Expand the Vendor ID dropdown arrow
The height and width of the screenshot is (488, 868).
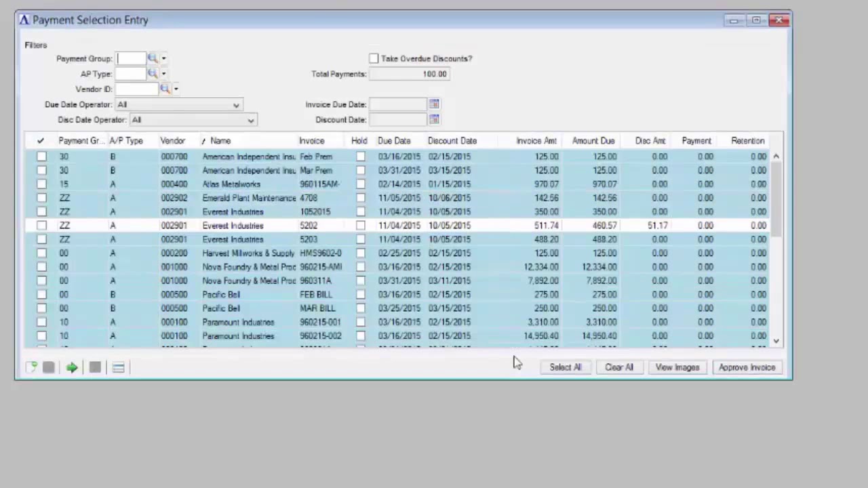click(176, 89)
